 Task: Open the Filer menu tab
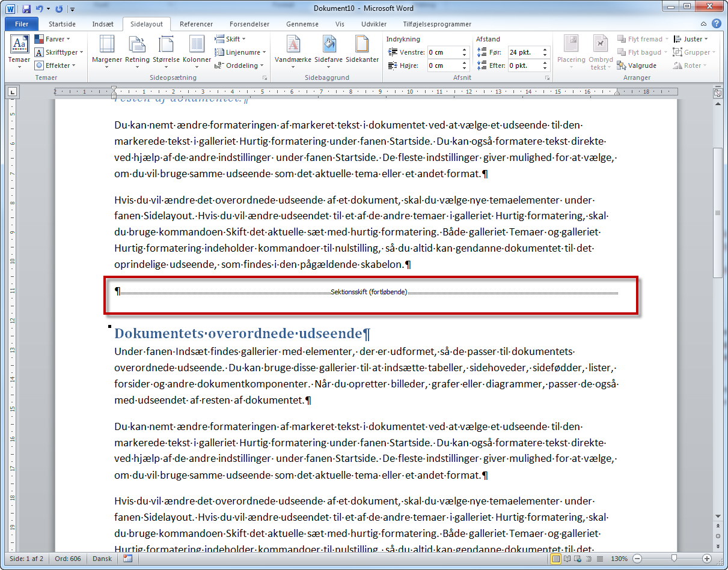22,24
